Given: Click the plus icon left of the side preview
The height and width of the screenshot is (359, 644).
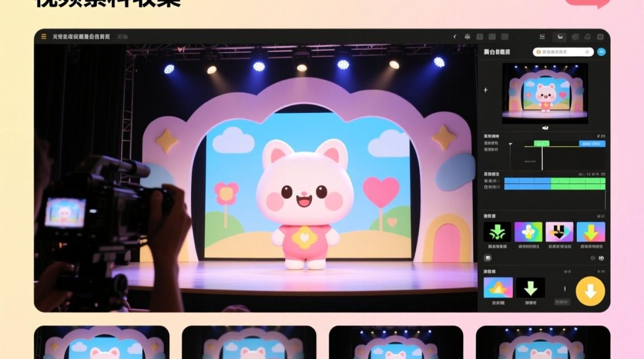Looking at the screenshot, I should point(486,90).
